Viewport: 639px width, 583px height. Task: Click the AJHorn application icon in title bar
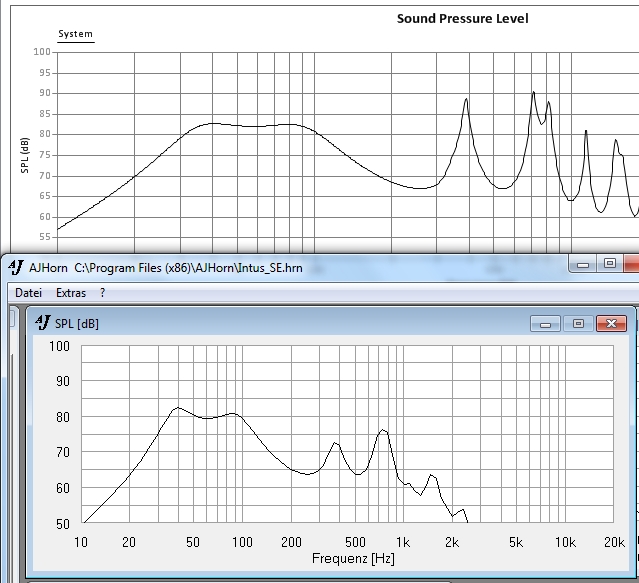pyautogui.click(x=16, y=266)
